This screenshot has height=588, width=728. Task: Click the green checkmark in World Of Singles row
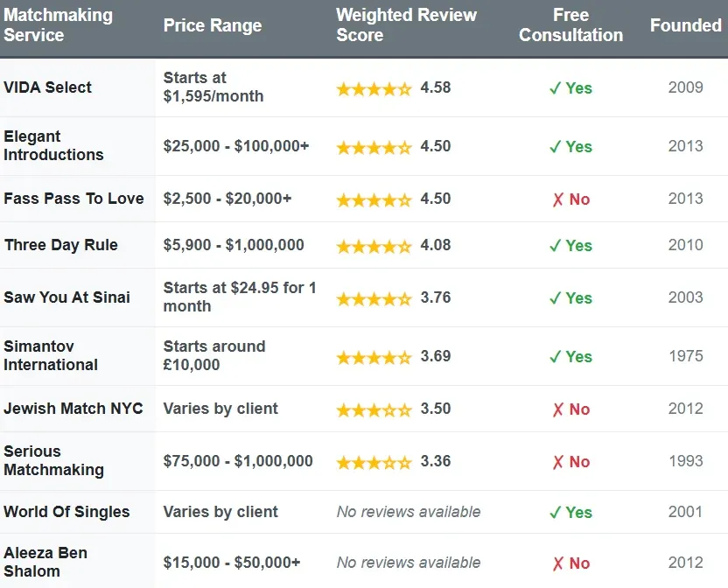[555, 513]
